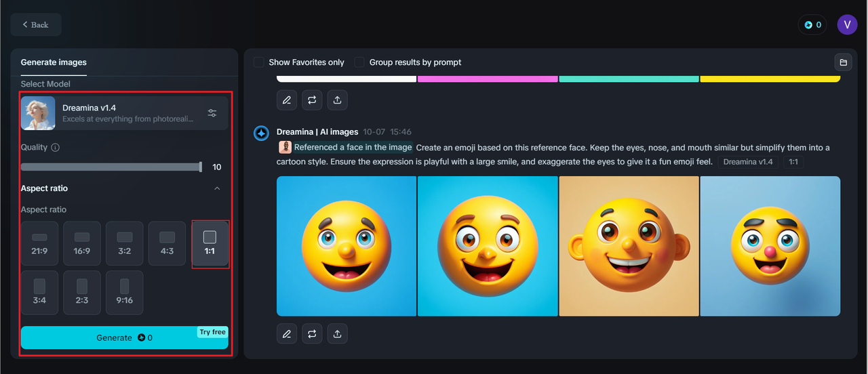The width and height of the screenshot is (868, 374).
Task: Toggle Group results by prompt checkbox
Action: click(359, 62)
